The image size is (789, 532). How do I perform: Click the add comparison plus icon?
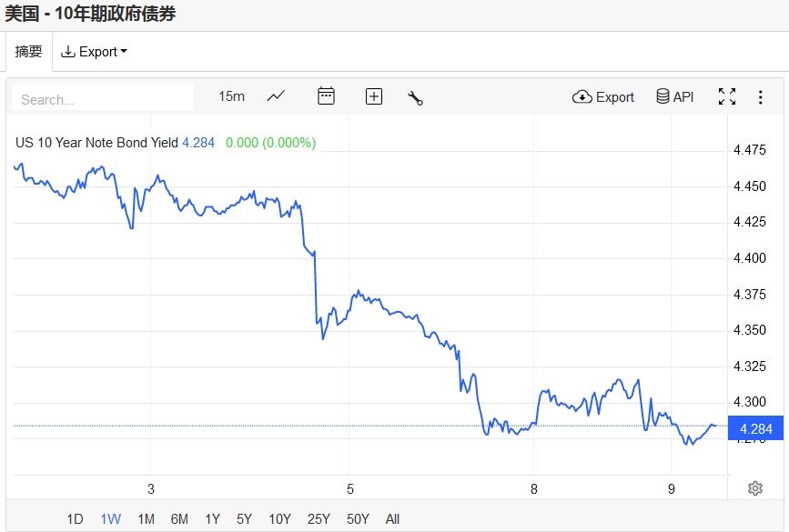coord(373,96)
